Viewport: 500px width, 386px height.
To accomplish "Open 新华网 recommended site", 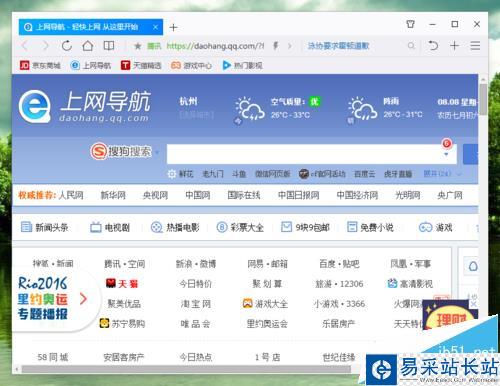I will 113,195.
